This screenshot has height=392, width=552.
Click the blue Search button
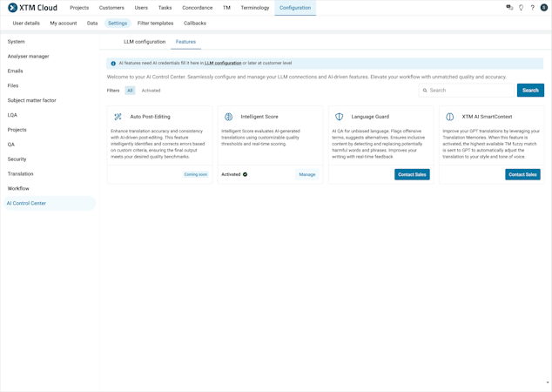(x=530, y=91)
